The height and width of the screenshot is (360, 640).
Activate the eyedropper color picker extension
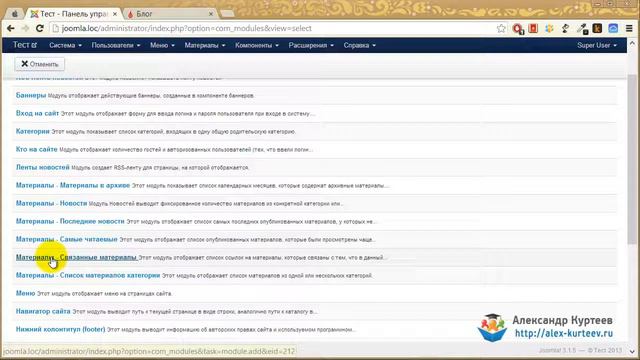pyautogui.click(x=582, y=29)
